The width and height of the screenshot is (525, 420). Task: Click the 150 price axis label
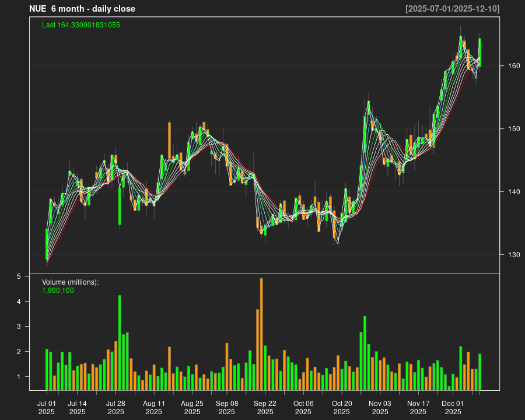512,129
